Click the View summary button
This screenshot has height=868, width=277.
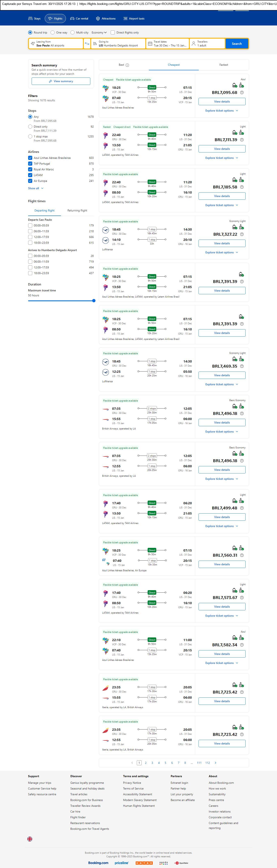pyautogui.click(x=61, y=81)
